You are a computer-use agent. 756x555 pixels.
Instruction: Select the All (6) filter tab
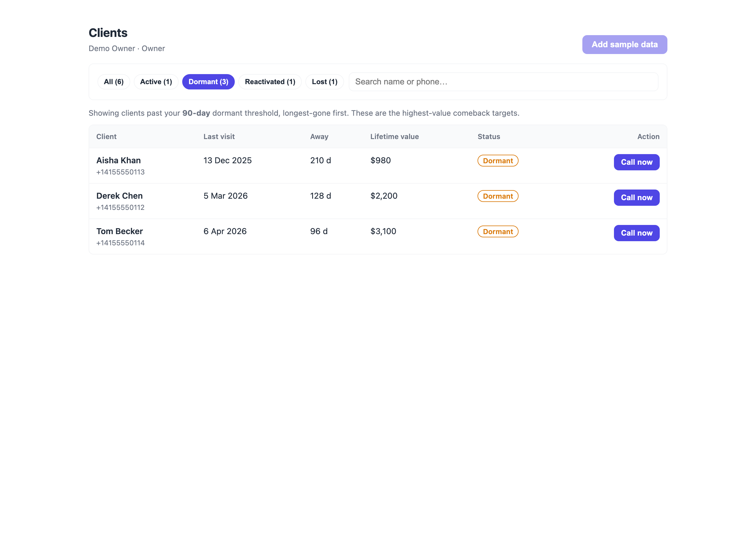114,82
